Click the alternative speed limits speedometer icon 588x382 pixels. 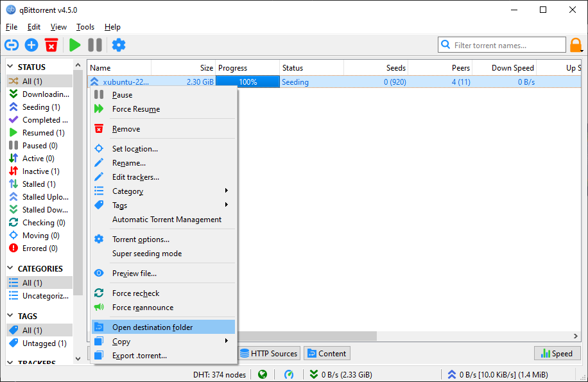click(x=289, y=374)
